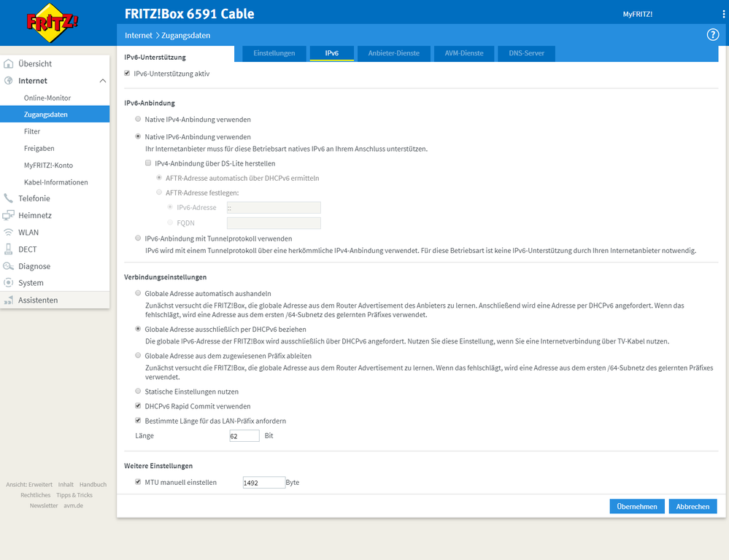This screenshot has width=729, height=560.
Task: Select Globale Adresse automatisch aushandeln
Action: coord(138,293)
